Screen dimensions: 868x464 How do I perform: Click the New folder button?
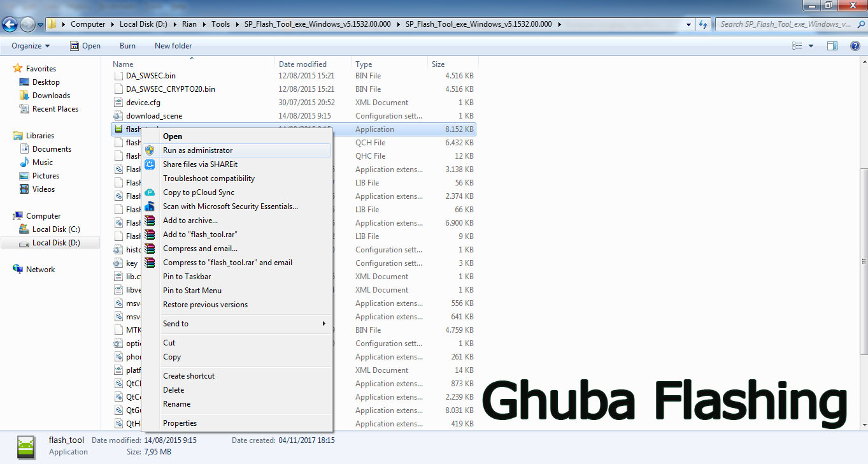tap(173, 45)
